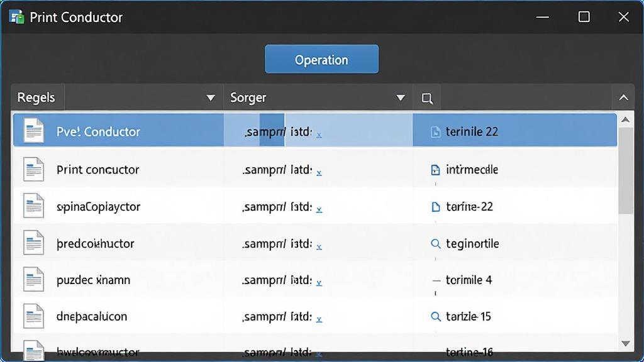The height and width of the screenshot is (362, 644).
Task: Maximize the Print Conductor window
Action: click(x=584, y=17)
